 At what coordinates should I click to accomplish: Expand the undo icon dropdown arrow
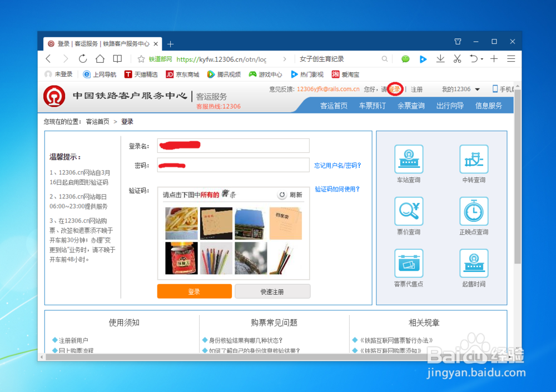tap(482, 59)
